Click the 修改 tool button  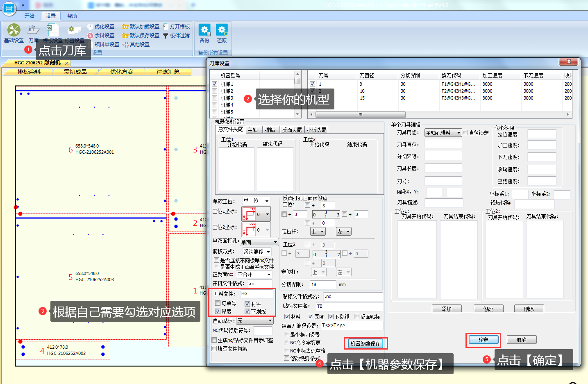[x=488, y=309]
